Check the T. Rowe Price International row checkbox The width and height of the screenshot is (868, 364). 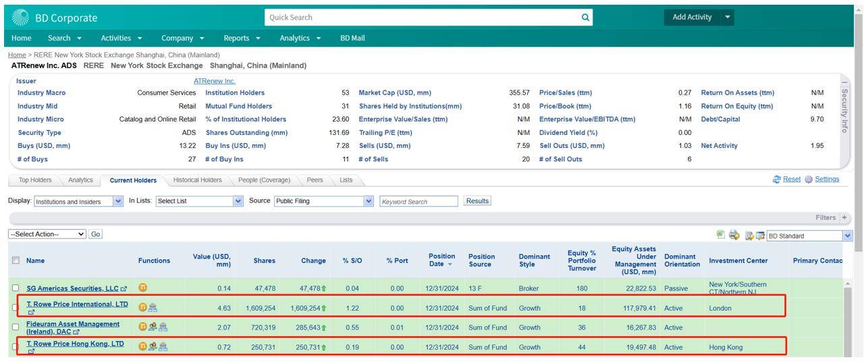(x=16, y=309)
